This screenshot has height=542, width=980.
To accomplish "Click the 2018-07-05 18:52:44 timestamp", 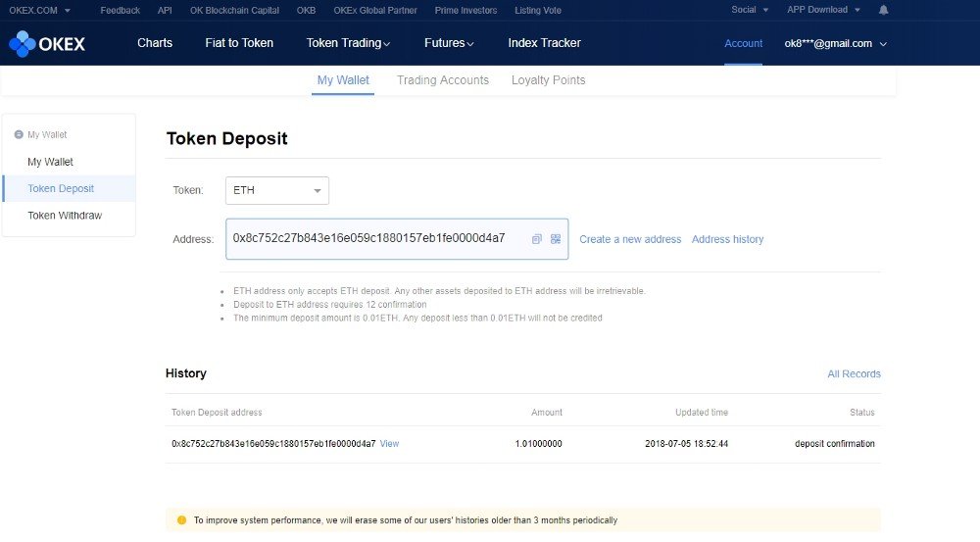I will [686, 444].
